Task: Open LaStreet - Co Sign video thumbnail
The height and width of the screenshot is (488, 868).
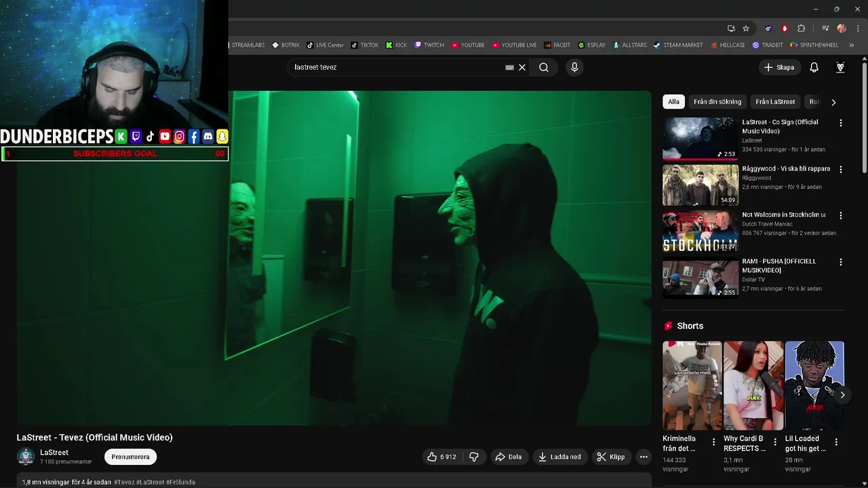Action: [701, 138]
